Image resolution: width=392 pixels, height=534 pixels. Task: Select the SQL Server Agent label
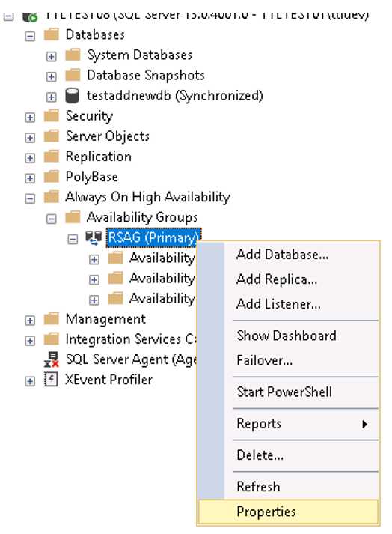click(x=131, y=359)
